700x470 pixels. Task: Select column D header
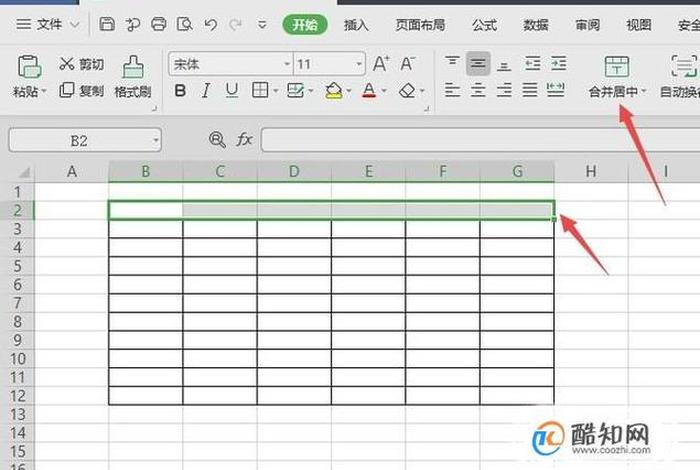pos(294,171)
